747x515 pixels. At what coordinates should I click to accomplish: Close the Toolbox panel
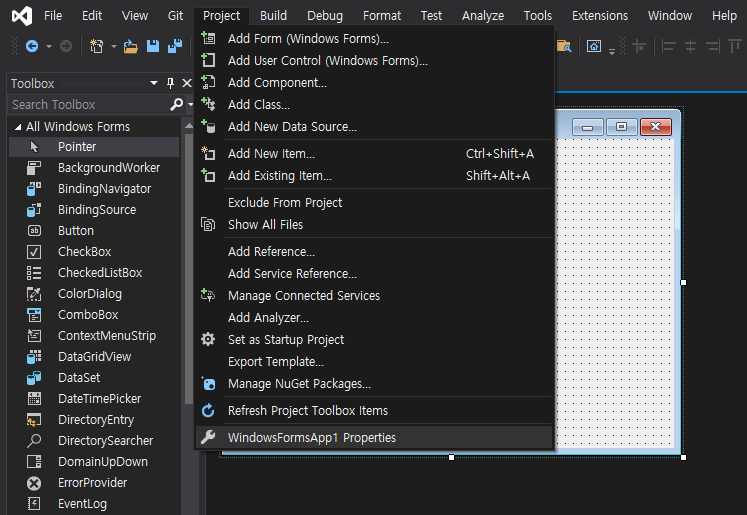pos(187,83)
